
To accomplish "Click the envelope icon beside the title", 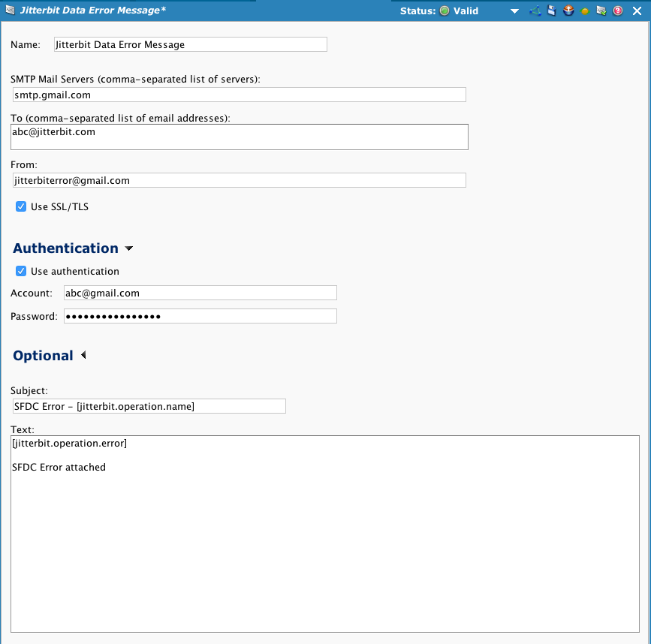I will (11, 11).
